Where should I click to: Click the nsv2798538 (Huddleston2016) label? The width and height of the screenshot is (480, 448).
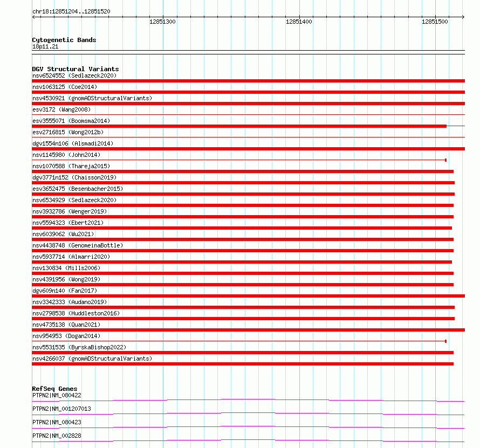click(x=76, y=313)
